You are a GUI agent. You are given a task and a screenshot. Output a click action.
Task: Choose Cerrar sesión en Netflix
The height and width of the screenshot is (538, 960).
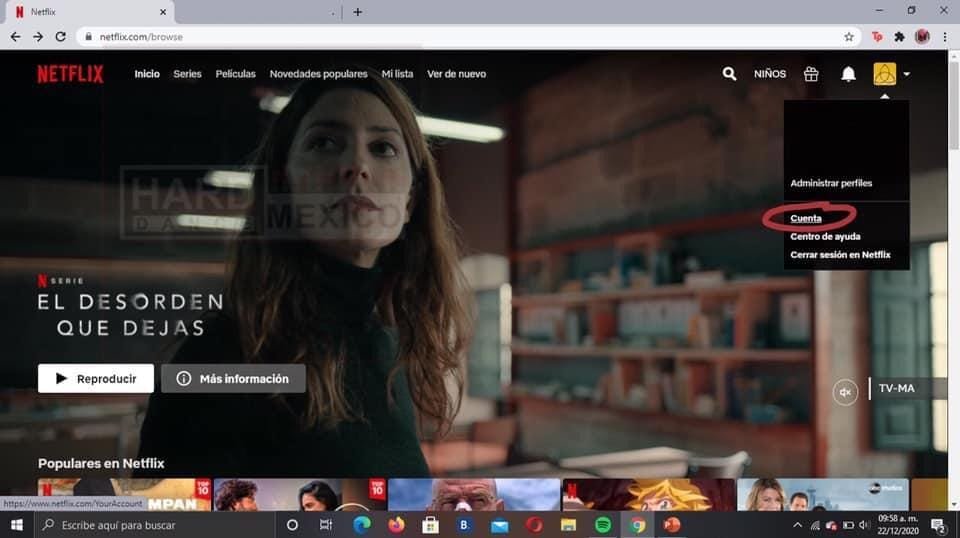(x=840, y=255)
